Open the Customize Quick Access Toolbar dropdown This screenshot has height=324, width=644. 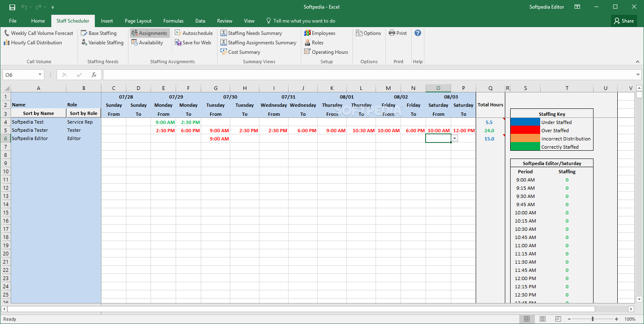53,7
